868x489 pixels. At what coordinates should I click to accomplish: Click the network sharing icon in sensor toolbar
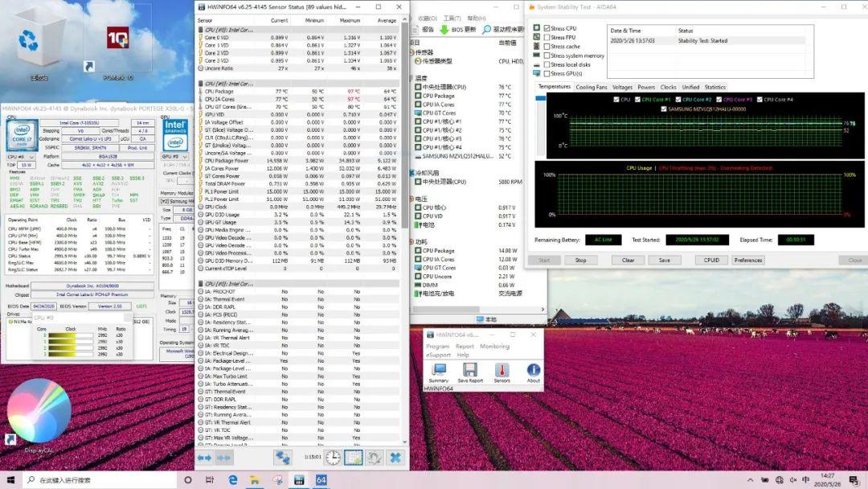pos(282,458)
